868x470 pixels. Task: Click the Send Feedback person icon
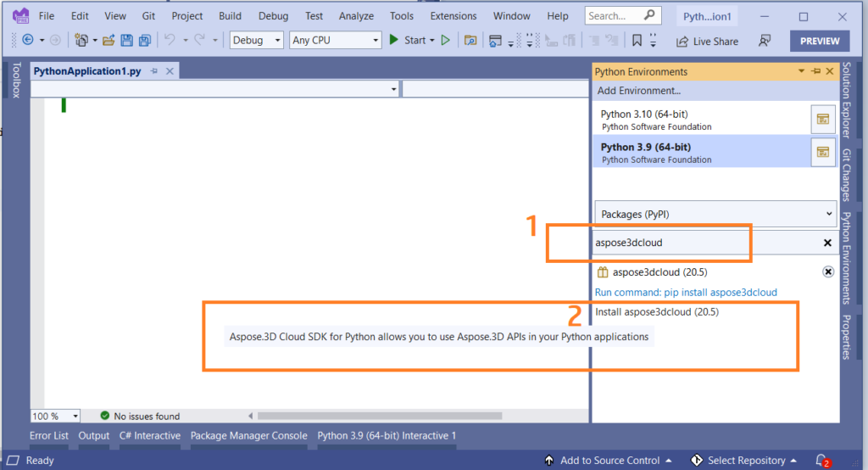coord(765,41)
